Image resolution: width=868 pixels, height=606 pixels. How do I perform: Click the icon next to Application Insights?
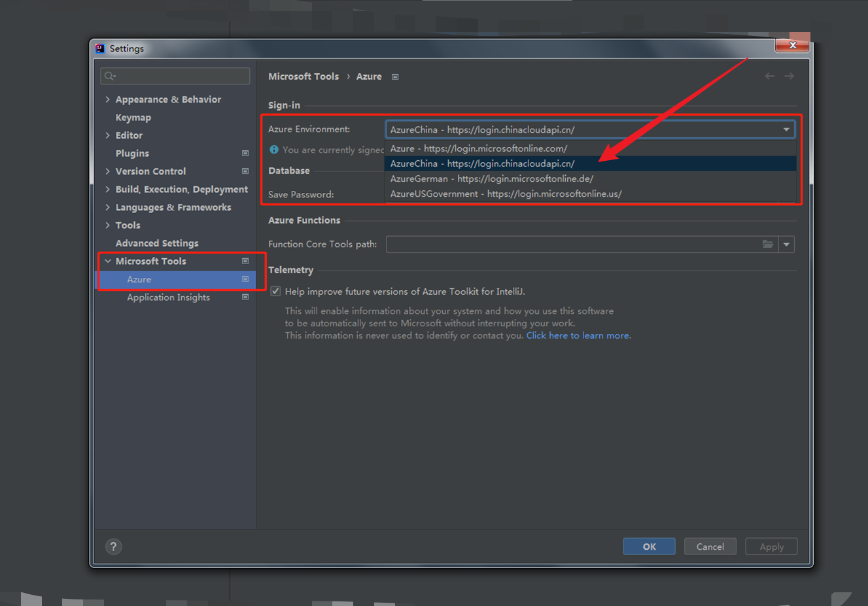(x=245, y=297)
